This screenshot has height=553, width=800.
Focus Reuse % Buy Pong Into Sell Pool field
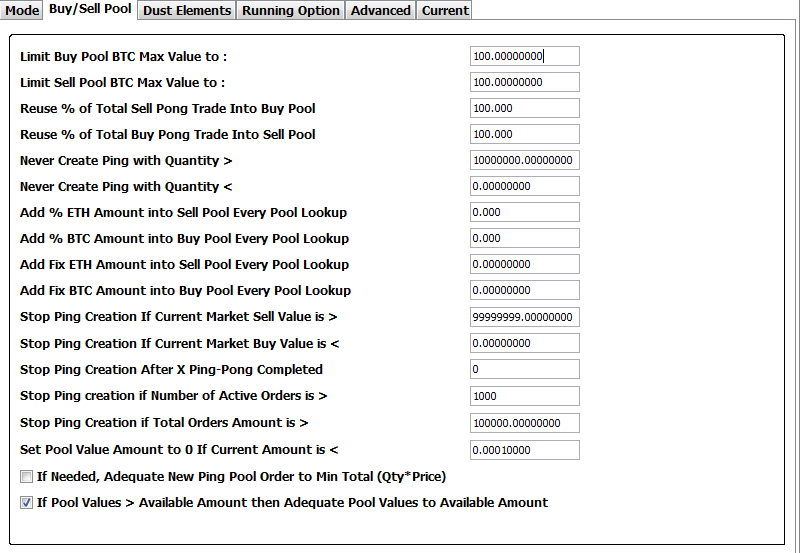tap(524, 134)
